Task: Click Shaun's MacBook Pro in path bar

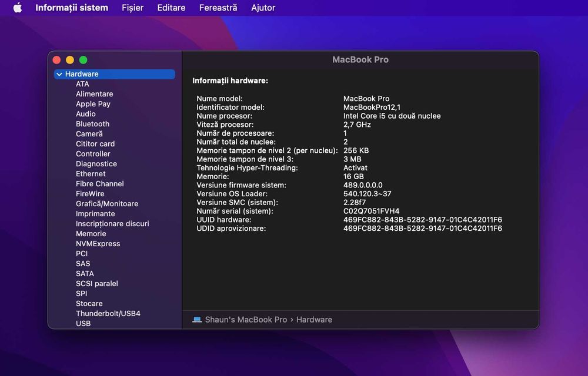Action: 246,320
